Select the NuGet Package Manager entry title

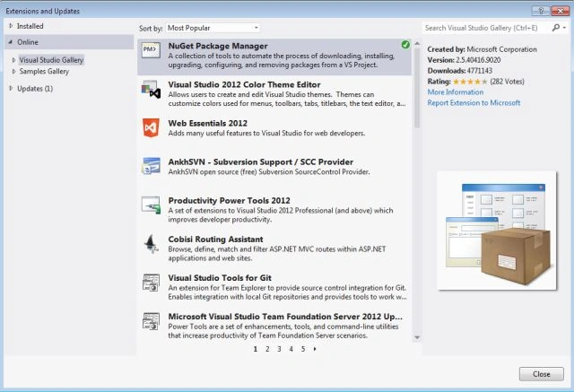pyautogui.click(x=218, y=46)
